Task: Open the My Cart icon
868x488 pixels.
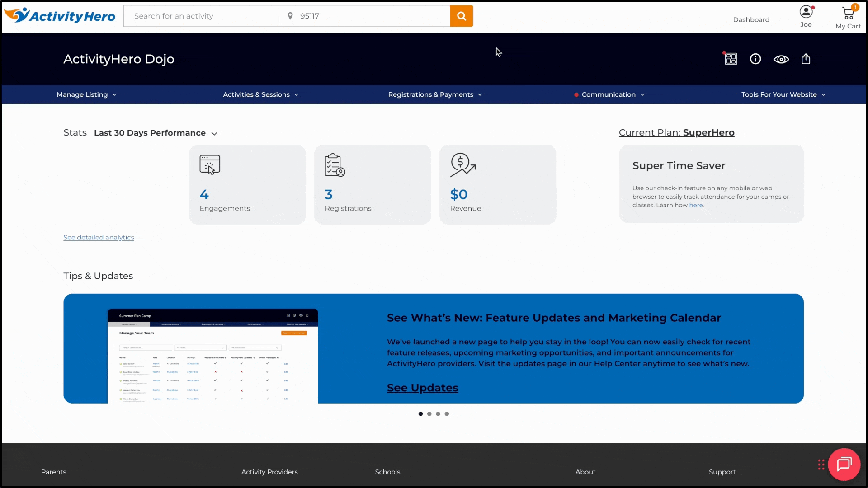Action: 849,13
